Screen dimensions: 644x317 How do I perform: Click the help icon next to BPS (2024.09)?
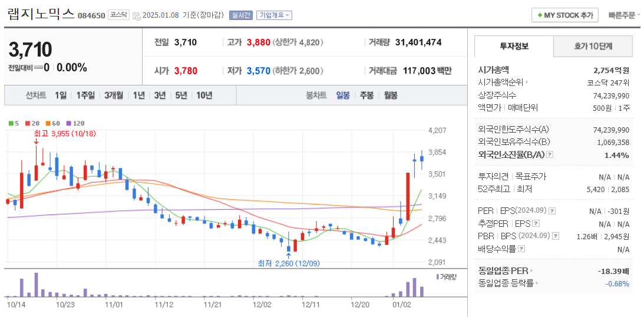tap(556, 236)
